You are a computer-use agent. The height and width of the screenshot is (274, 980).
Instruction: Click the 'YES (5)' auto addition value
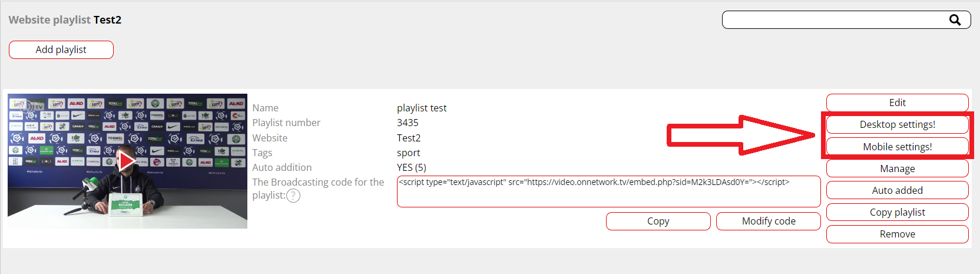tap(411, 167)
